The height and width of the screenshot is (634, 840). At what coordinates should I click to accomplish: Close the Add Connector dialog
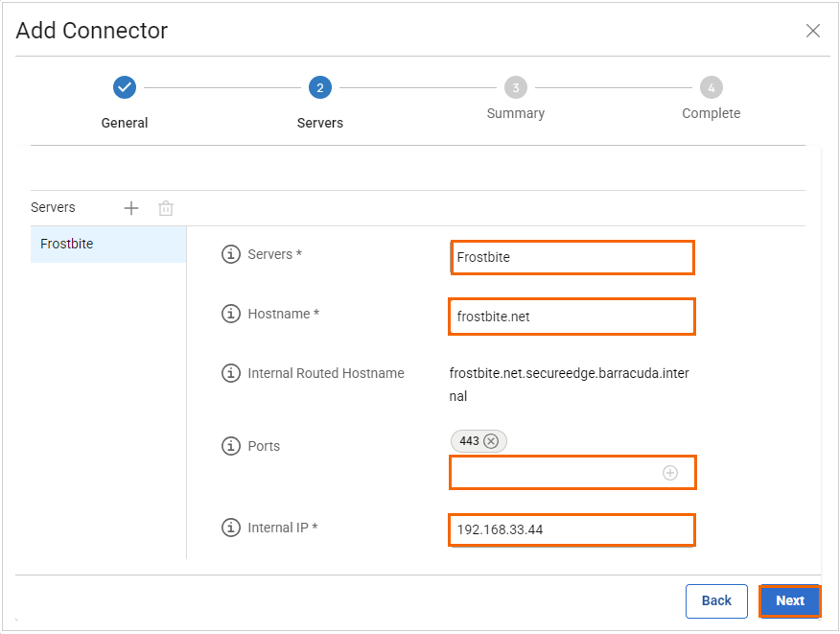point(813,31)
